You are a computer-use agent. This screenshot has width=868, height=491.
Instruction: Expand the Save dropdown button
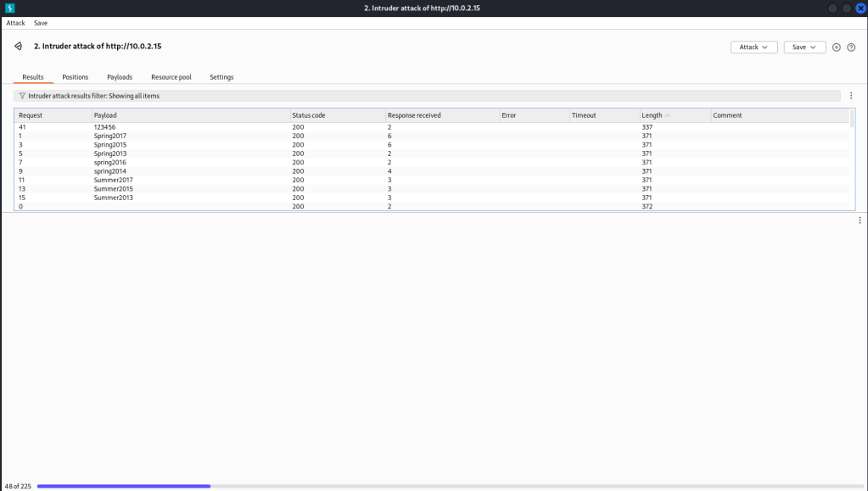coord(804,47)
